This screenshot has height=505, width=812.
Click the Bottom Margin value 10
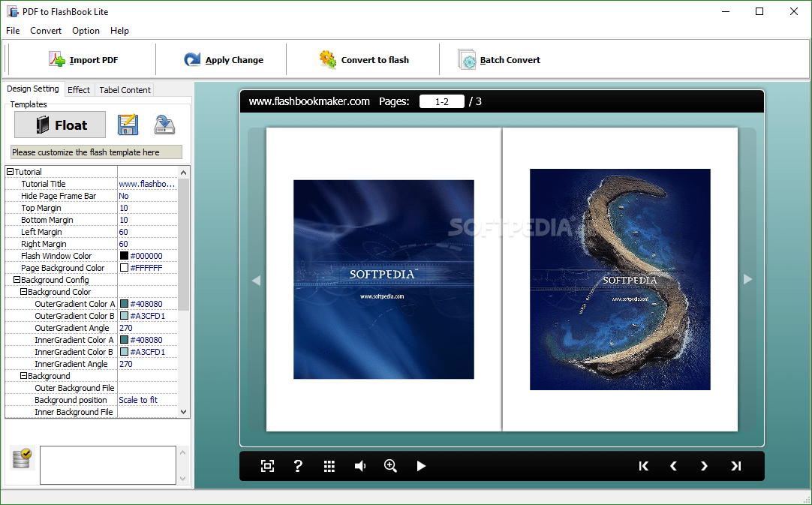(123, 220)
